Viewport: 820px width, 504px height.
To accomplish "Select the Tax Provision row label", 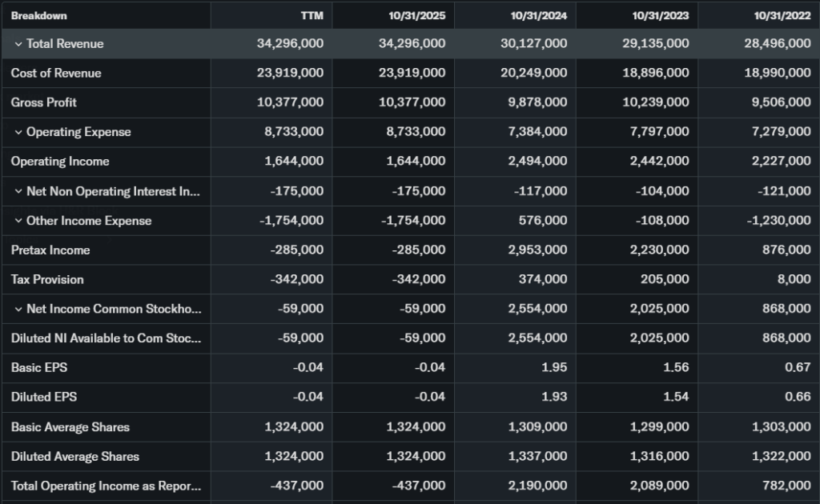I will click(47, 279).
